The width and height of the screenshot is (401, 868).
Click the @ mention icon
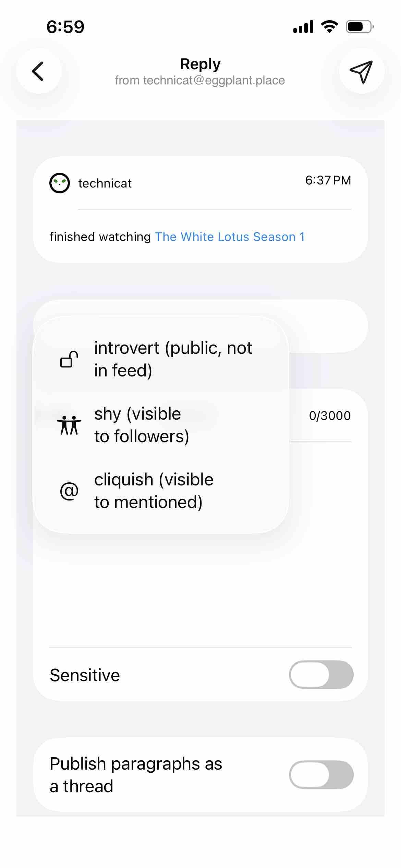[69, 491]
